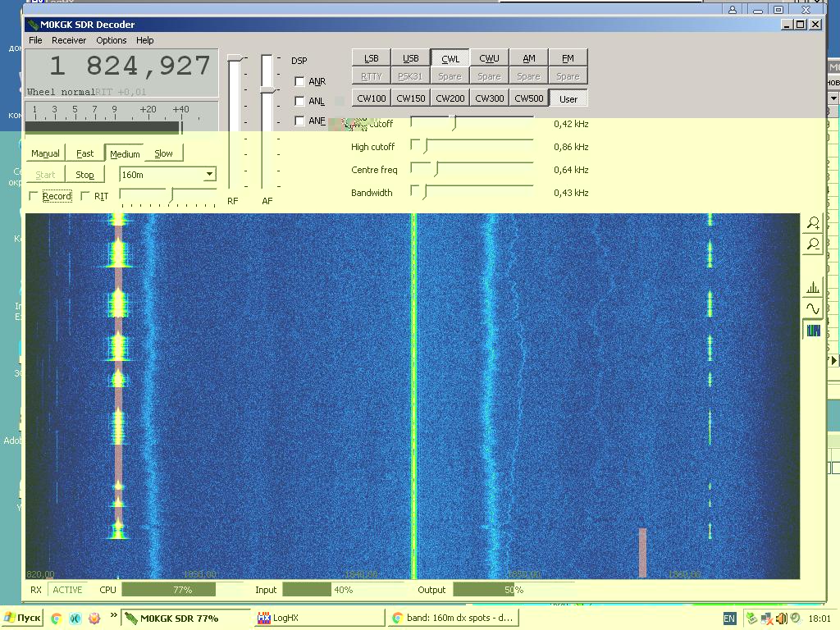Tick the RIT checkbox
840x630 pixels.
point(85,196)
